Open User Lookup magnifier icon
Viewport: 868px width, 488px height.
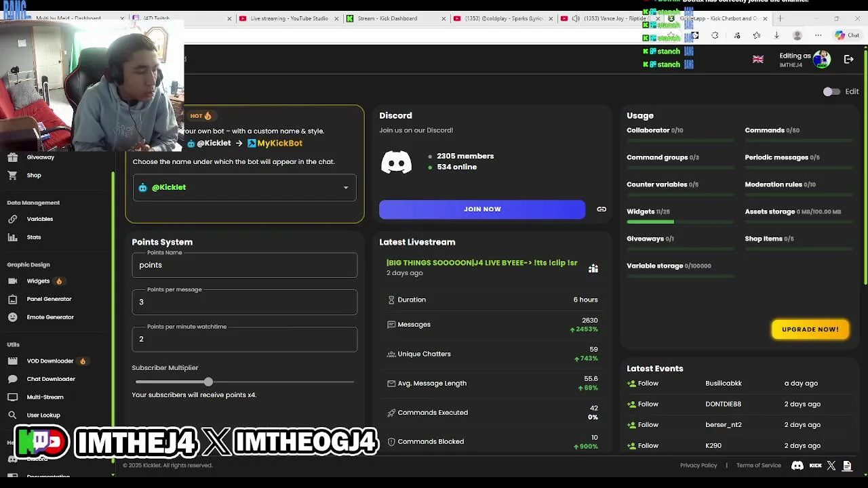point(12,415)
